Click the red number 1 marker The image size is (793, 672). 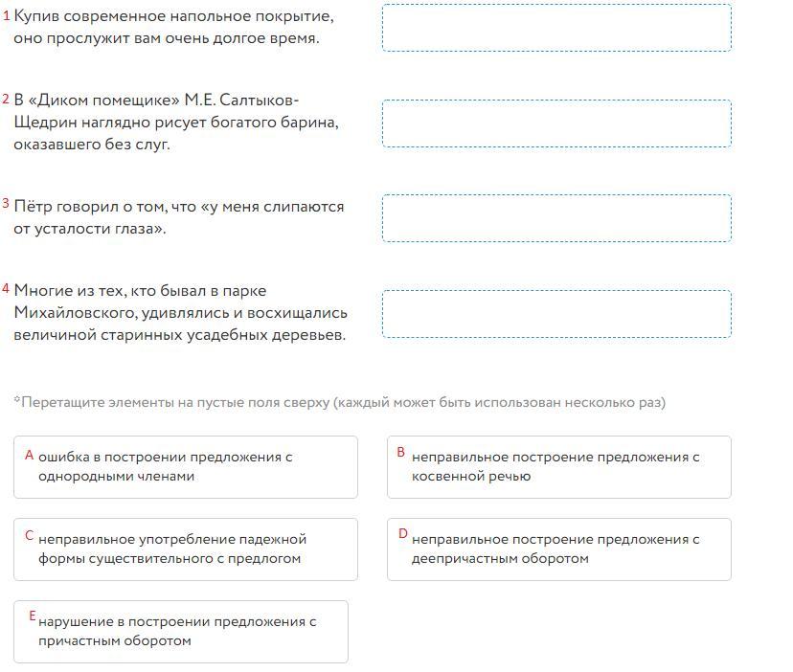tap(6, 15)
